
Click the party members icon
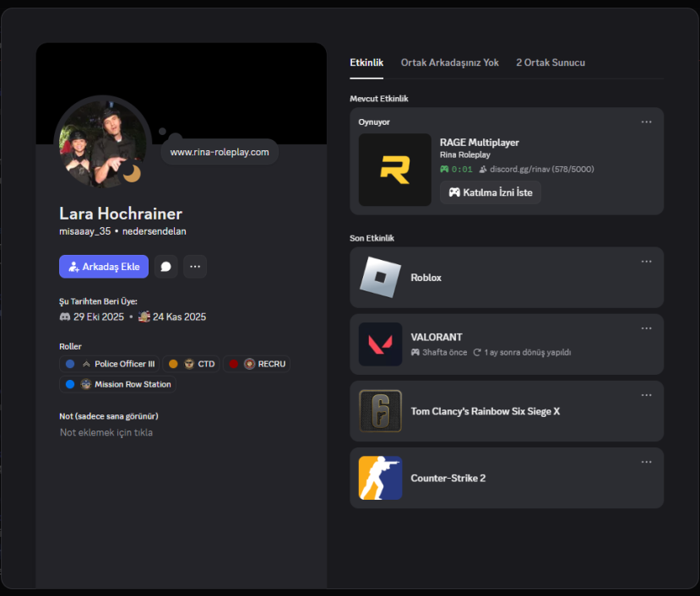483,169
